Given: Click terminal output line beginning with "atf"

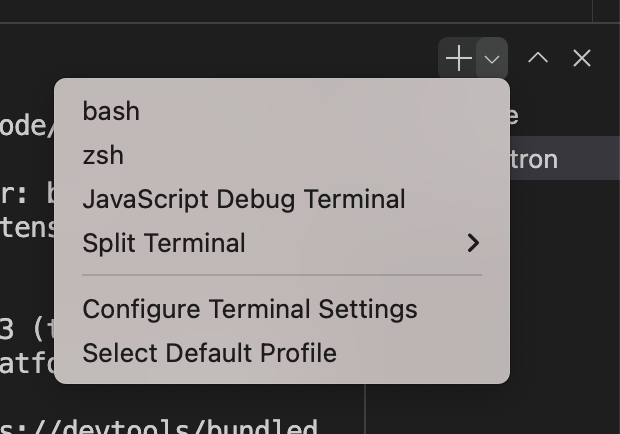Looking at the screenshot, I should pyautogui.click(x=27, y=364).
